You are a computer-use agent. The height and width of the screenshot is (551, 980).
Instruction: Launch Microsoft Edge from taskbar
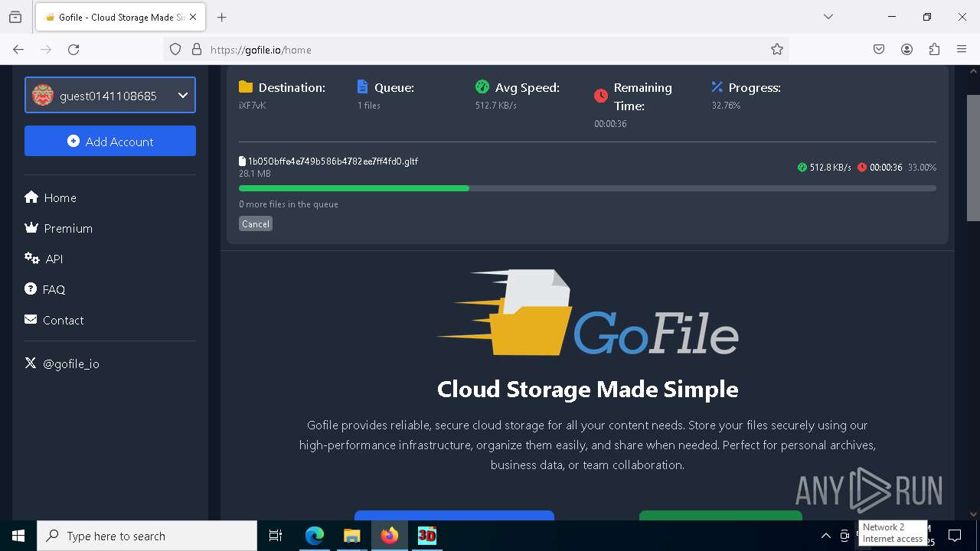click(315, 536)
